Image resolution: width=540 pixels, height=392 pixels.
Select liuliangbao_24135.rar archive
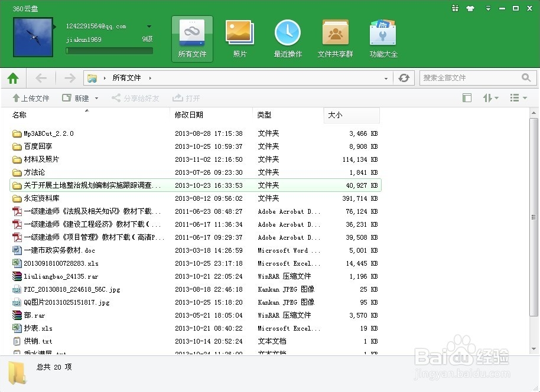[196, 276]
